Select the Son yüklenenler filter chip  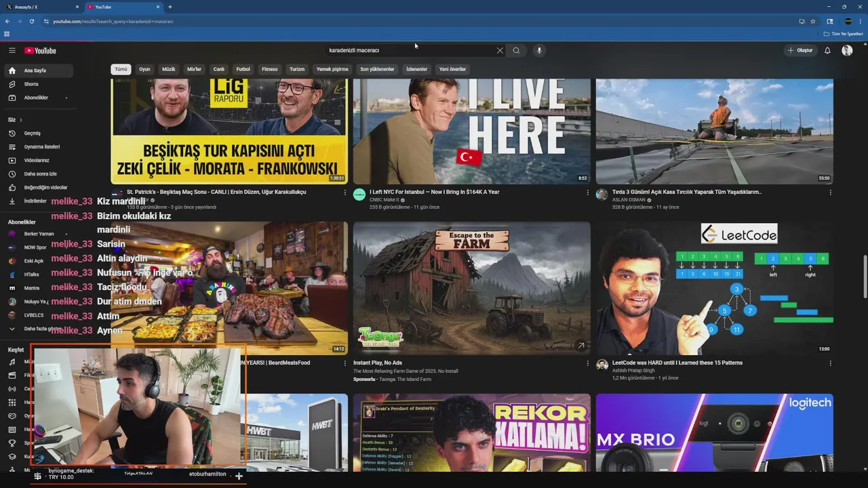tap(377, 69)
